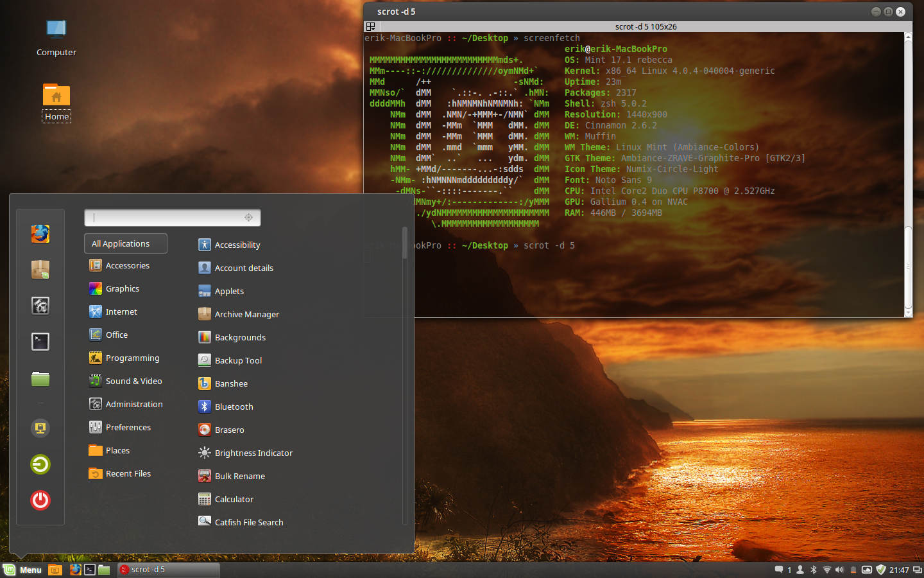Click the menu search field
This screenshot has width=924, height=578.
pos(172,218)
